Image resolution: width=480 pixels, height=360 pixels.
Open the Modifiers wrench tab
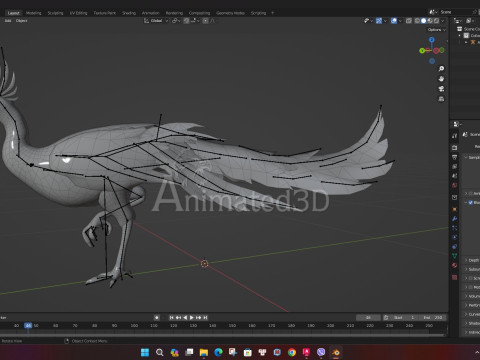point(455,219)
